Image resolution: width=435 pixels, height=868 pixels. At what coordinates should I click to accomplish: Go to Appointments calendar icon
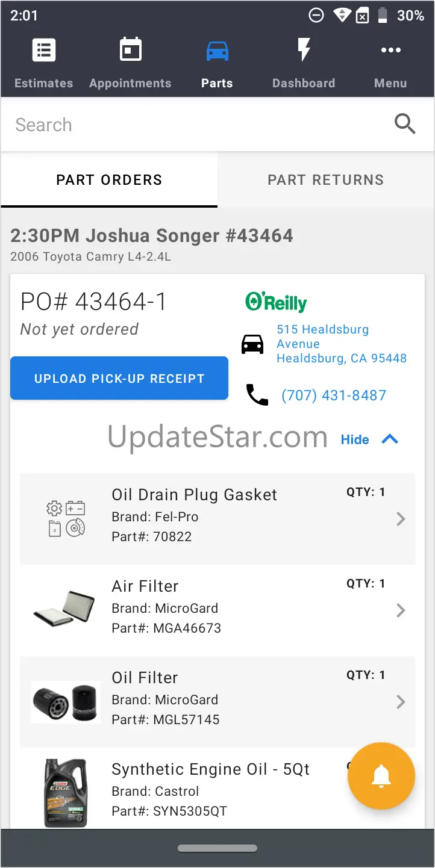(130, 51)
